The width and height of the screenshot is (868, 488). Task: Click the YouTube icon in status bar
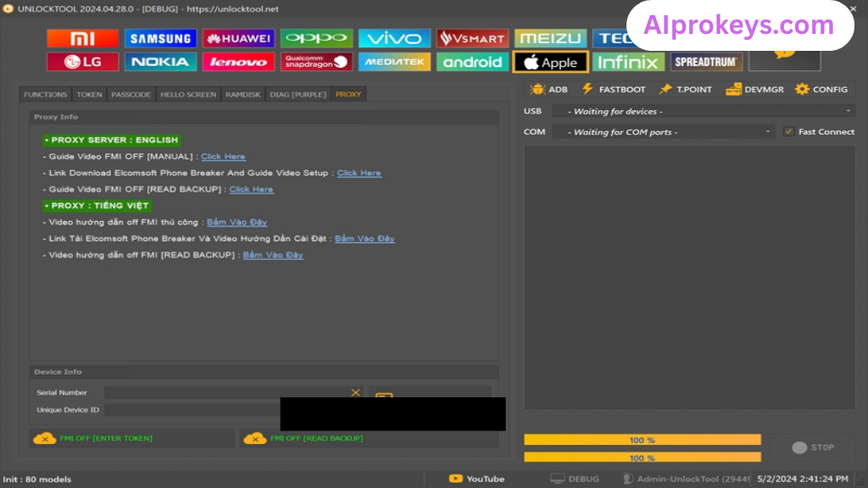(455, 479)
